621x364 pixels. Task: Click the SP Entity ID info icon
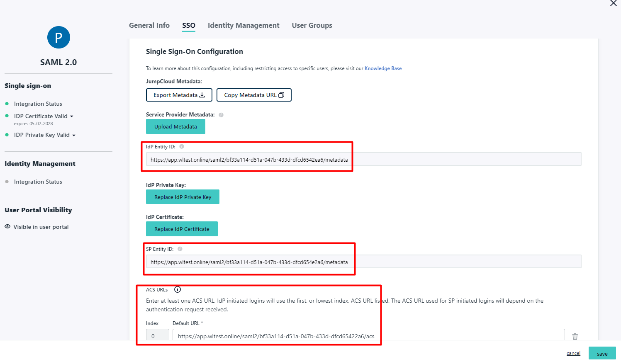pyautogui.click(x=180, y=249)
